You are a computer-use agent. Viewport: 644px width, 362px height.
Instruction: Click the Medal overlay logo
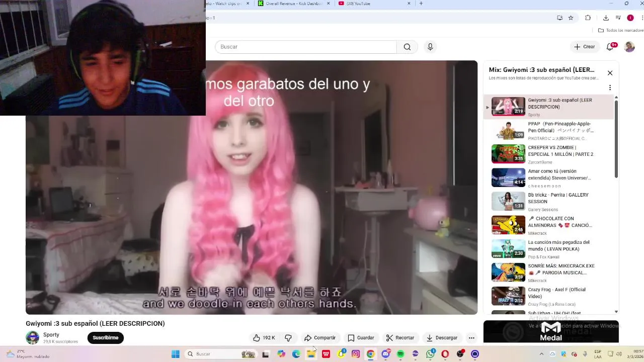click(551, 332)
